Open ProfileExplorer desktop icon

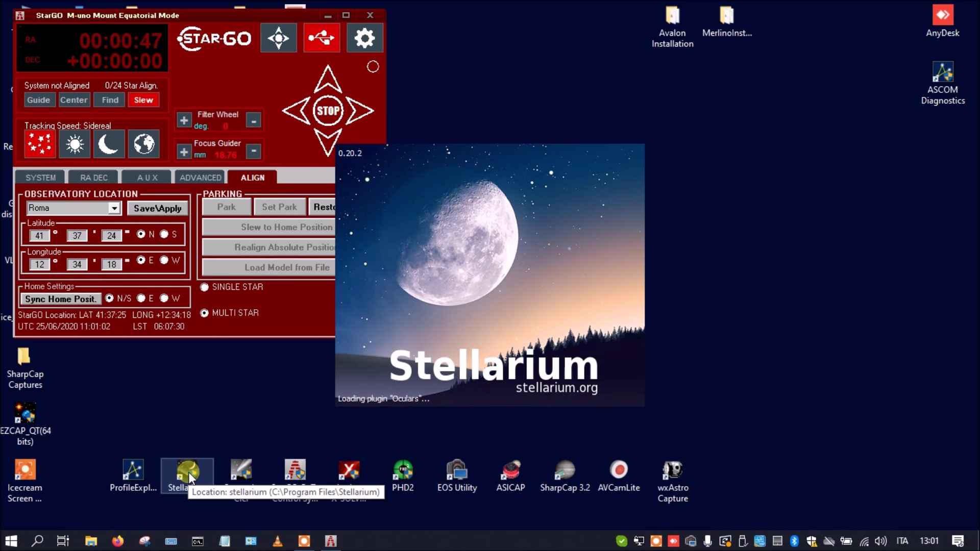(133, 476)
